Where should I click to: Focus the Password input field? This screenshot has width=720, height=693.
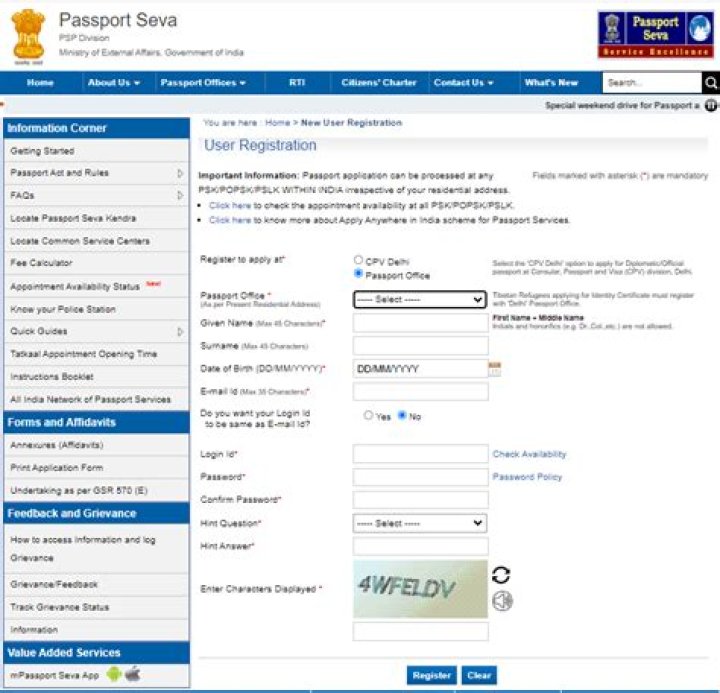point(420,477)
